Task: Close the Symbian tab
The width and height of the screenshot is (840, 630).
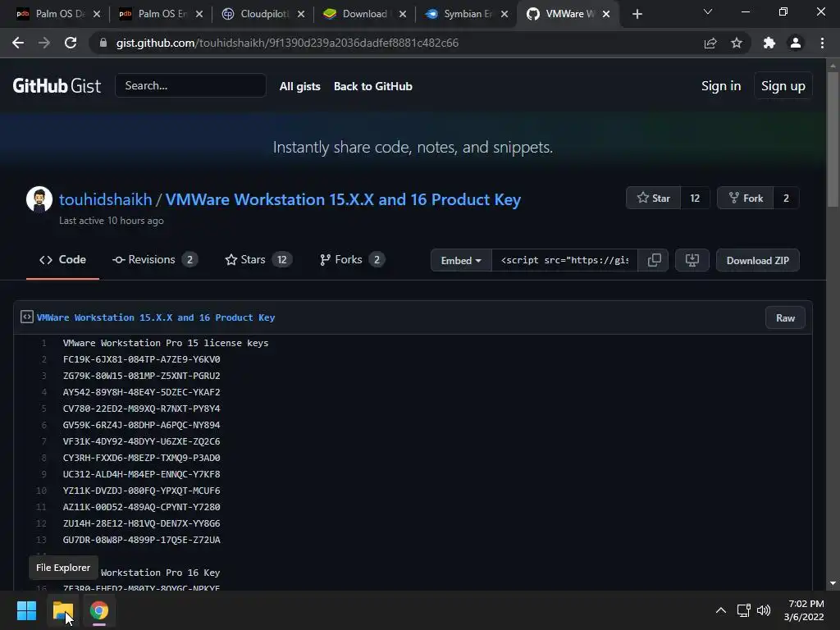Action: pyautogui.click(x=504, y=14)
